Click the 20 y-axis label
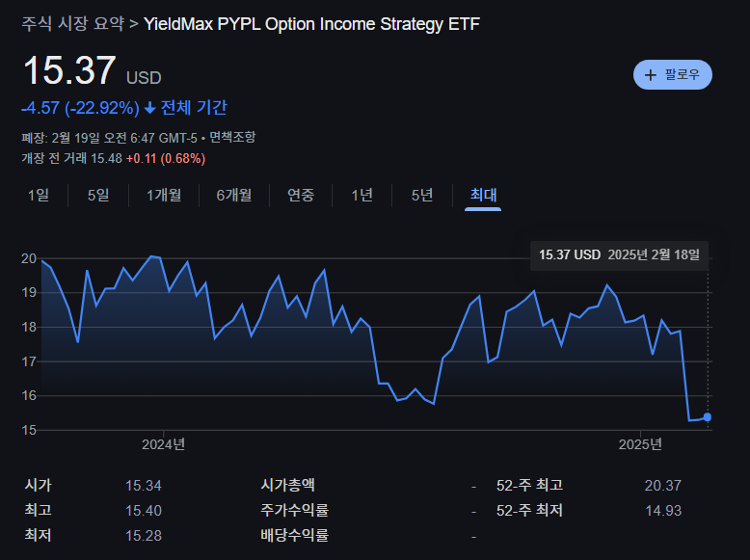Image resolution: width=750 pixels, height=560 pixels. point(29,258)
